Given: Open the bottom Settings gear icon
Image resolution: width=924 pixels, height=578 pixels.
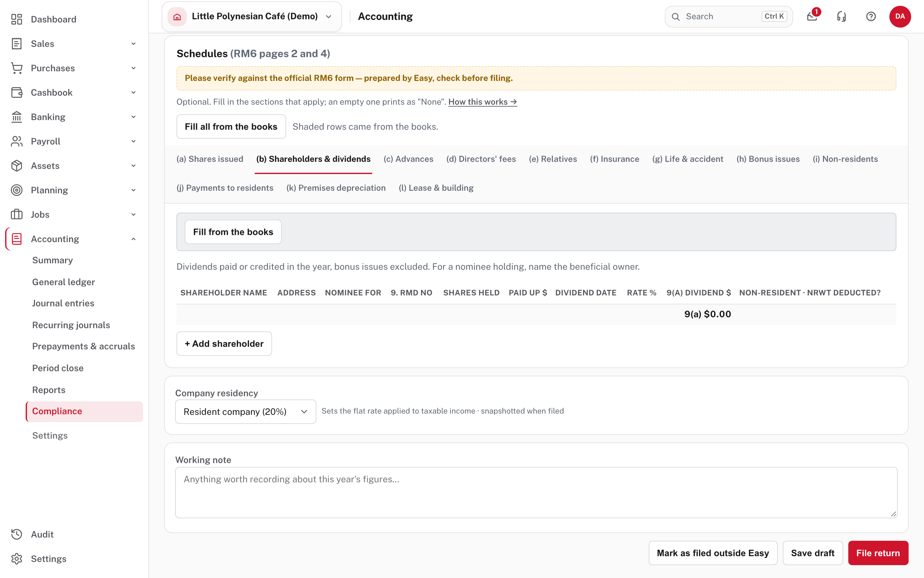Looking at the screenshot, I should pyautogui.click(x=16, y=559).
